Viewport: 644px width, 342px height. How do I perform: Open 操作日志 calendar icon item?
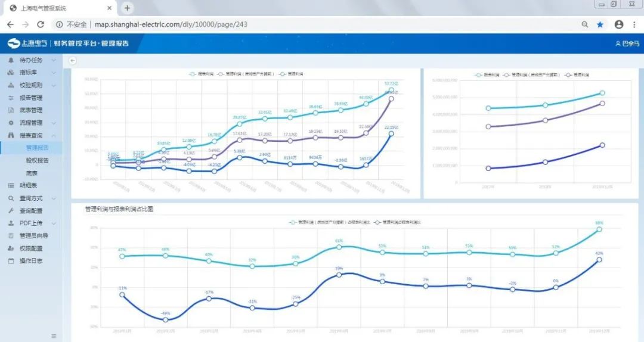pyautogui.click(x=11, y=261)
